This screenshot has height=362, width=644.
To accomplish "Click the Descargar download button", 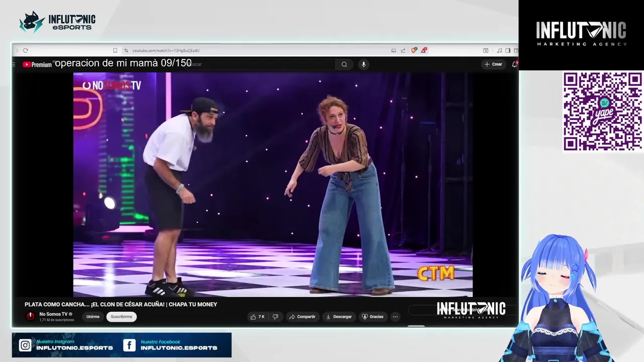I will click(339, 317).
